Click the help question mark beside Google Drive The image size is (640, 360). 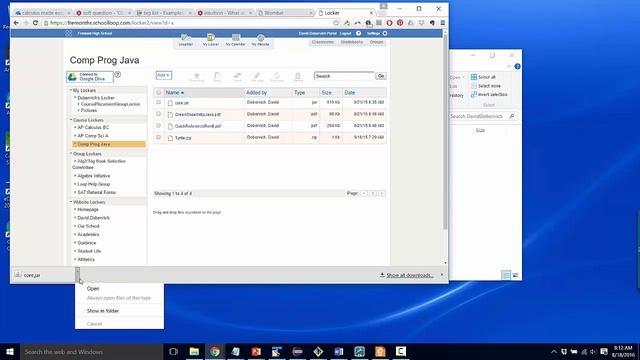(x=118, y=74)
